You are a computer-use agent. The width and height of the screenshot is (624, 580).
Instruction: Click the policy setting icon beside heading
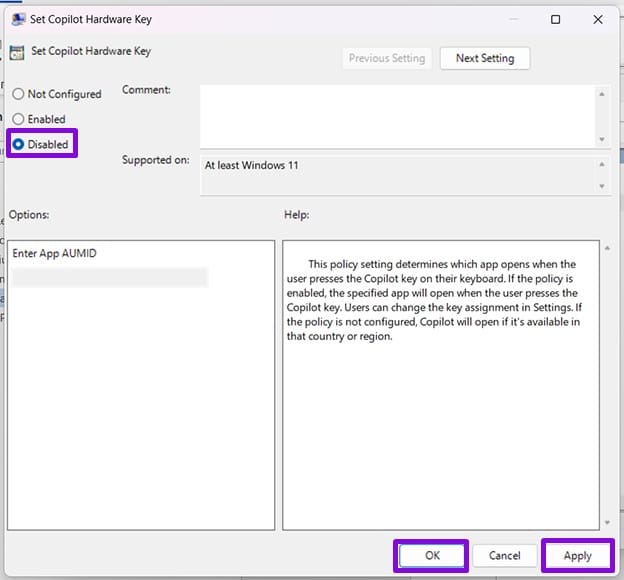click(x=17, y=53)
